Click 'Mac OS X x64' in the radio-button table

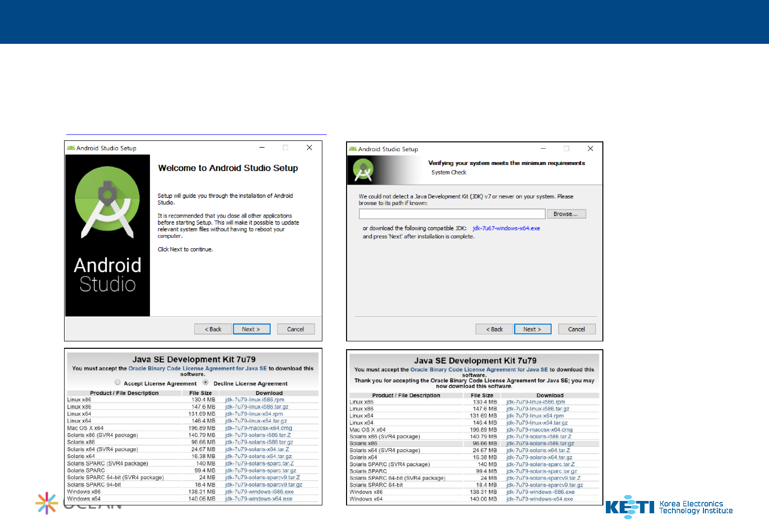pos(85,428)
